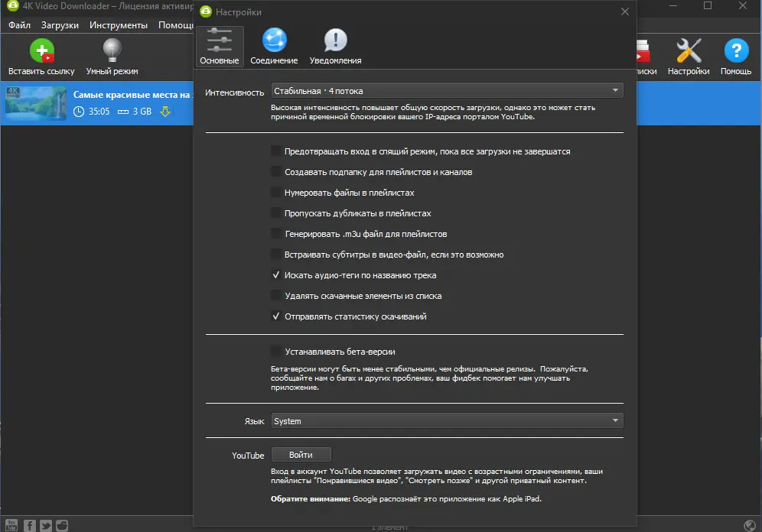Enable Нумеровать файлы в плейлистах checkbox

tap(276, 193)
